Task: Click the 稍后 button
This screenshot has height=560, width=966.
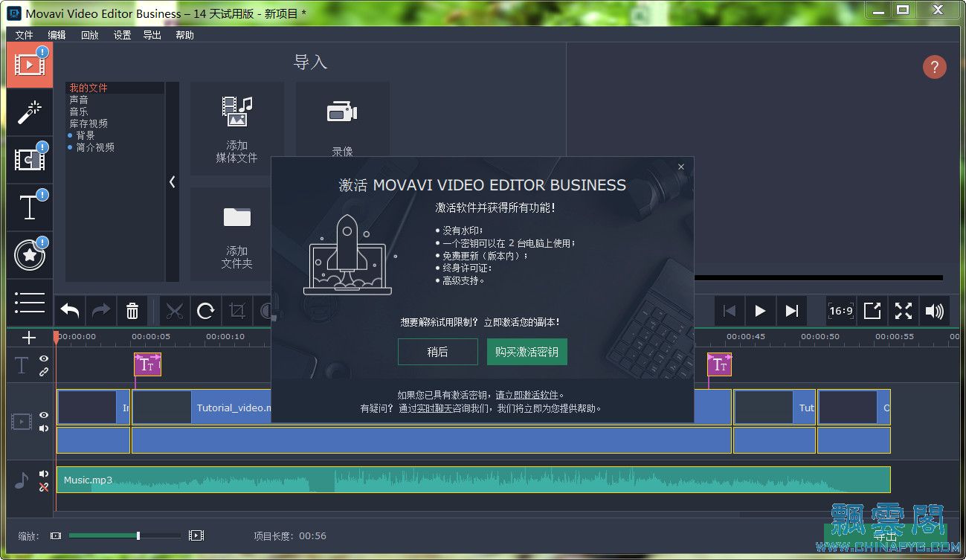Action: (x=438, y=352)
